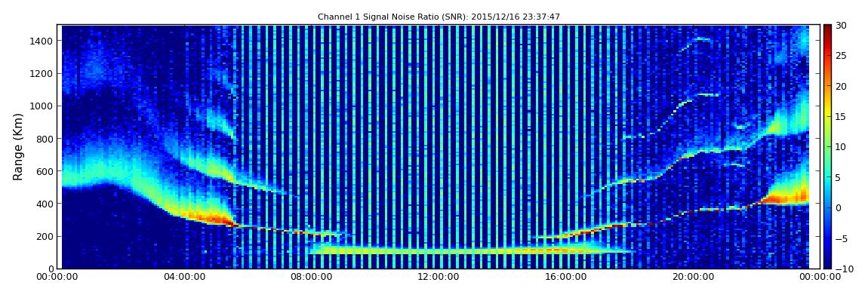This screenshot has height=307, width=868.
Task: Click the 16:00:00 time tick label
Action: (x=565, y=277)
